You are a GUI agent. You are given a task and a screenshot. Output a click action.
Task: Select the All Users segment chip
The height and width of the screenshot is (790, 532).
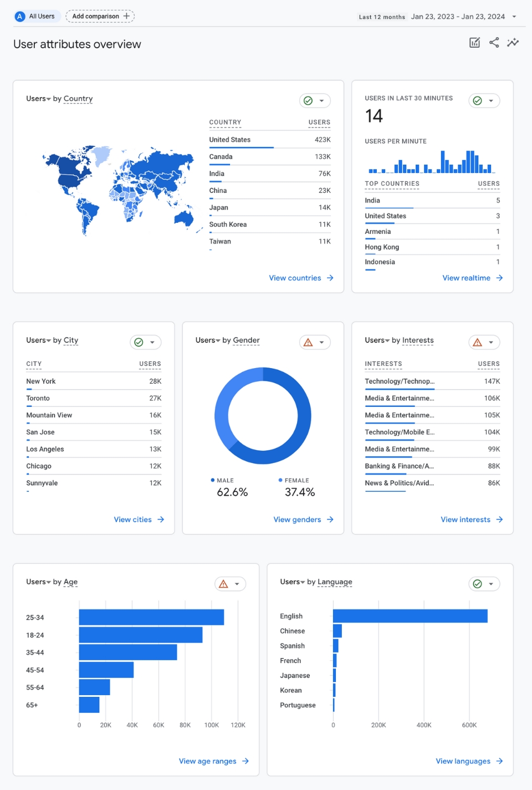(x=37, y=16)
